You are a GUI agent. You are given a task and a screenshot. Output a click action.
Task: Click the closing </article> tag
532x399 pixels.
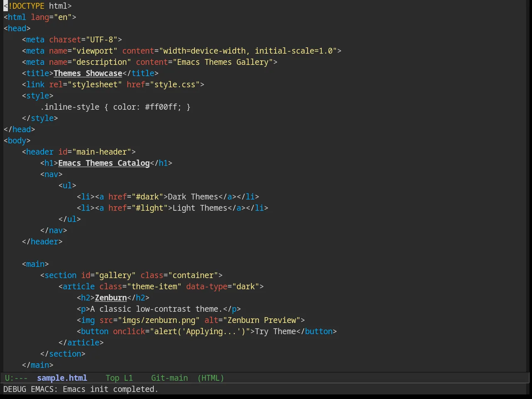pos(81,342)
